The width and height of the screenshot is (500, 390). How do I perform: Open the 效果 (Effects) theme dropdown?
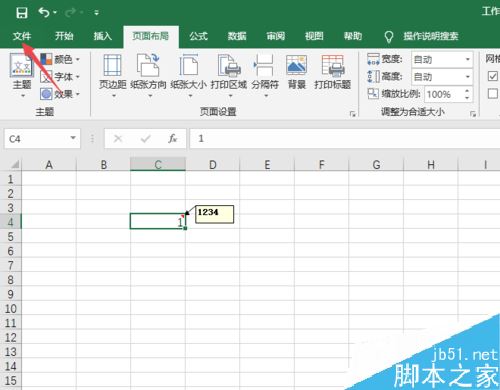(x=60, y=94)
